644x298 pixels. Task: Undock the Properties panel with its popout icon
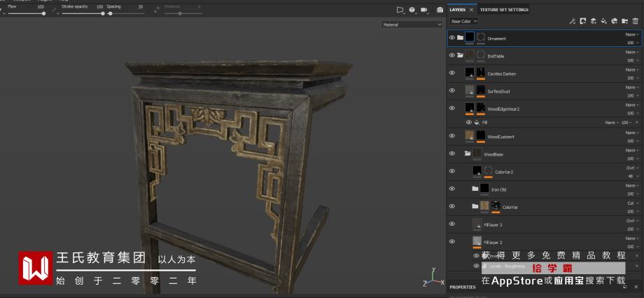(x=624, y=287)
